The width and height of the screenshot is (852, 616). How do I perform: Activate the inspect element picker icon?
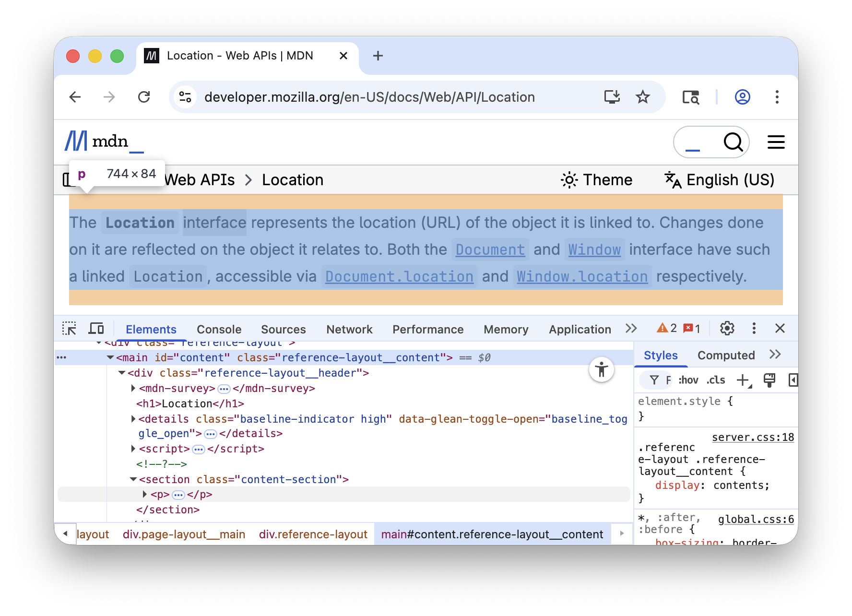point(69,329)
